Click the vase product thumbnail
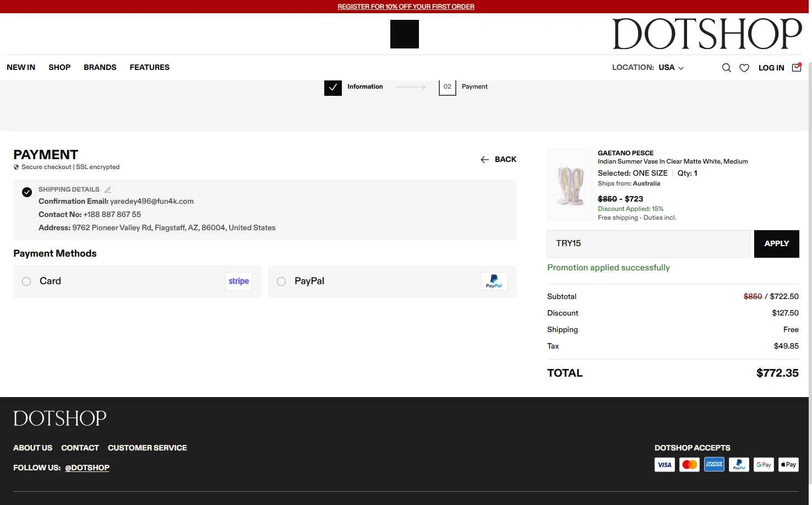The image size is (812, 505). [570, 186]
